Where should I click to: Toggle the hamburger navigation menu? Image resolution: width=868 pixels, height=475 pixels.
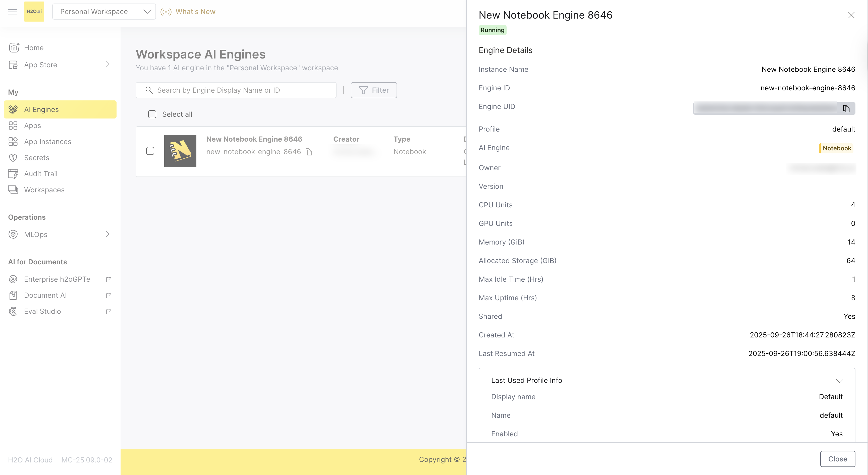[x=13, y=12]
